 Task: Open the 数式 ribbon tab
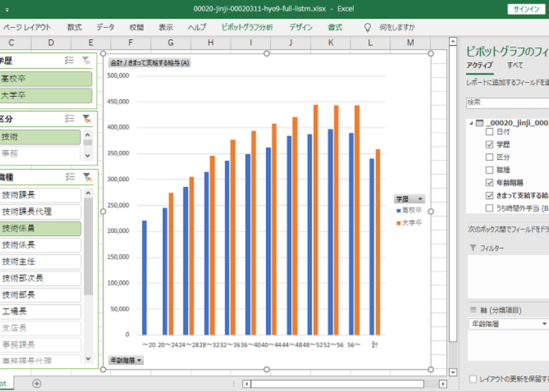coord(74,27)
